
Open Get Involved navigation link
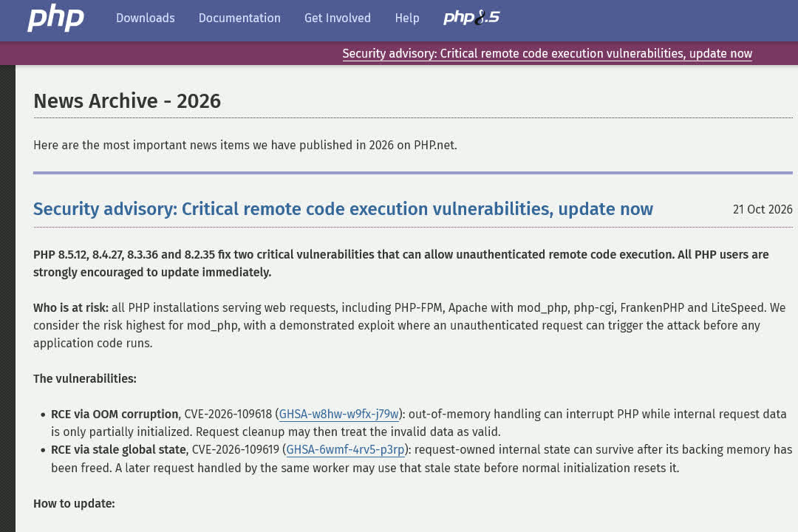coord(338,18)
